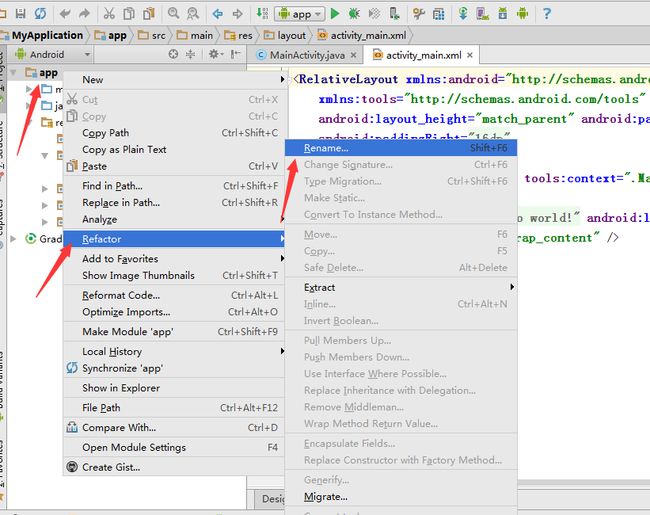This screenshot has height=515, width=650.
Task: Select Compare With menu item
Action: pos(174,428)
